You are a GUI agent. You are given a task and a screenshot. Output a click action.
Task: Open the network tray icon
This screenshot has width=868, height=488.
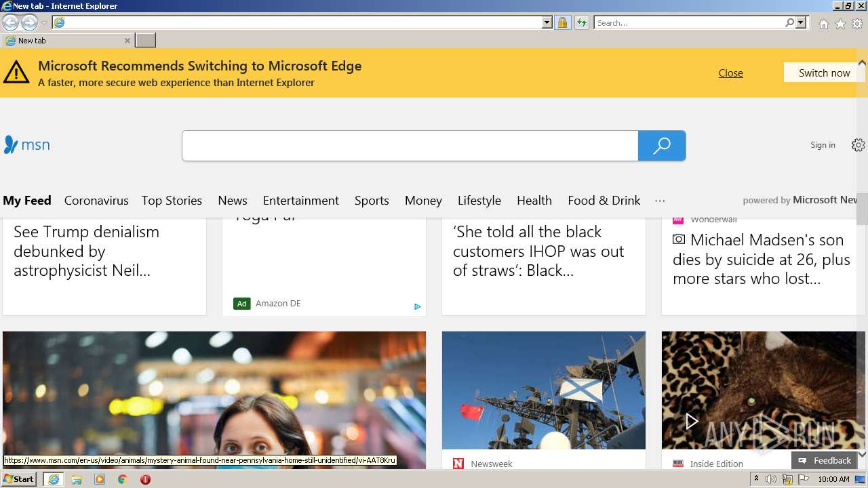coord(787,480)
